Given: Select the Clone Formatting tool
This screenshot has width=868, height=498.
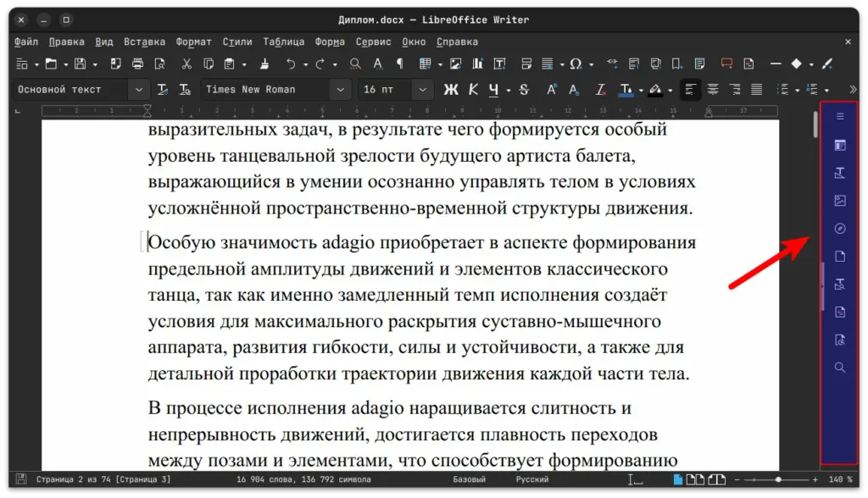Looking at the screenshot, I should 263,64.
